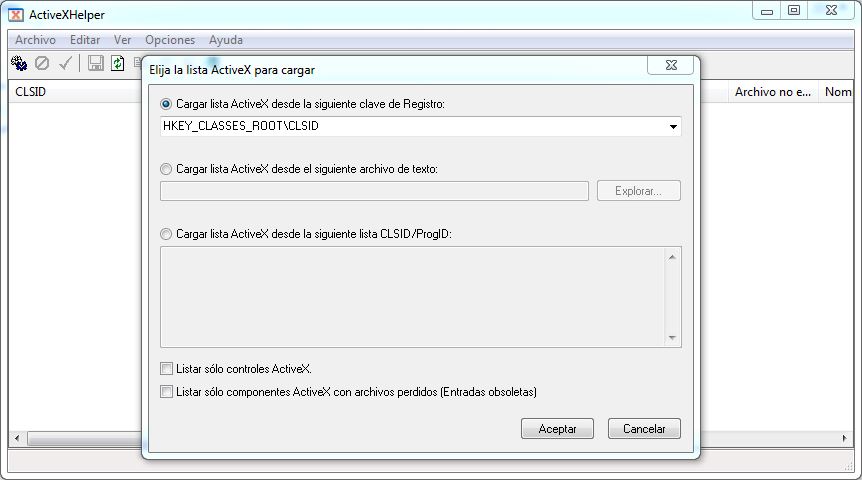Click inside the CLSID/ProgID list text area
This screenshot has width=862, height=480.
(x=412, y=297)
